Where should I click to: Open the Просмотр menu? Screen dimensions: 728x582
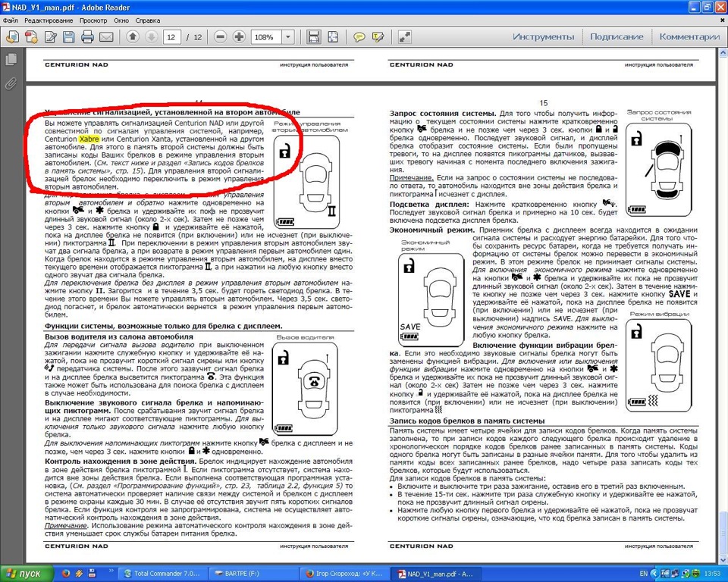(93, 20)
